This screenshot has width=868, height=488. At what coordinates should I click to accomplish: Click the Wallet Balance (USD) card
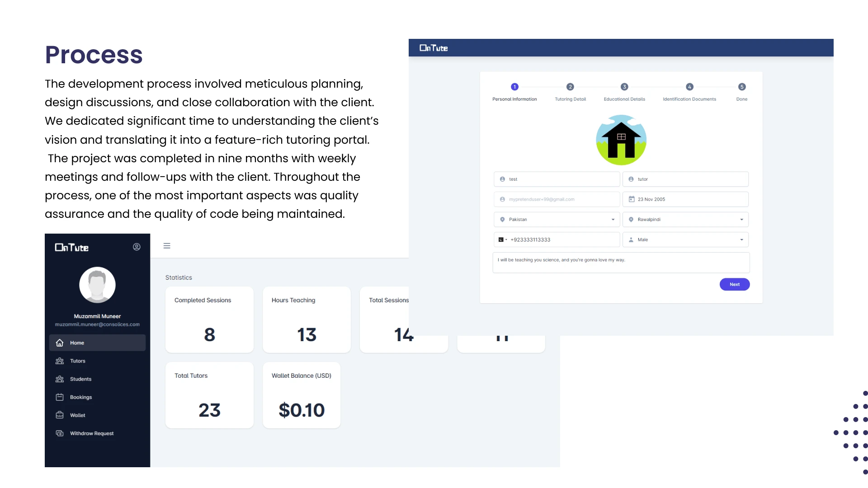click(x=302, y=395)
